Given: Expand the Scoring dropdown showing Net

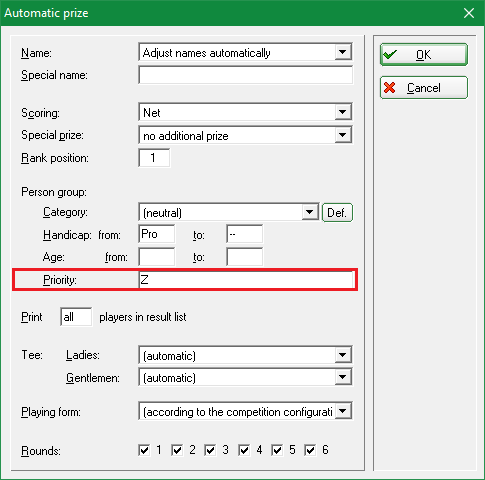Looking at the screenshot, I should pyautogui.click(x=343, y=112).
